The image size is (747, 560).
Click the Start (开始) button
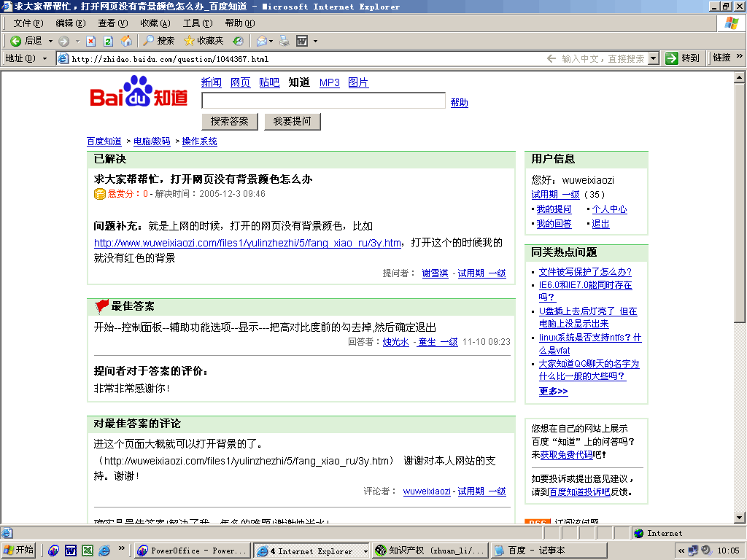[18, 551]
